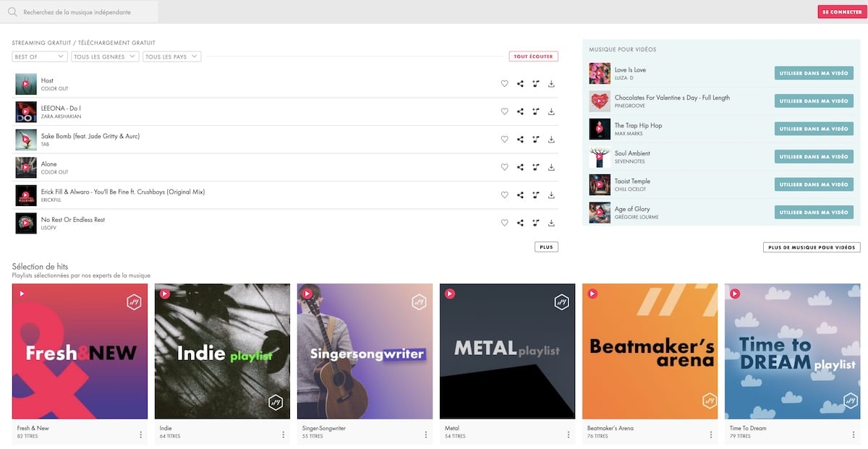Click the PLUS button under tracks
The width and height of the screenshot is (868, 449).
pyautogui.click(x=546, y=247)
